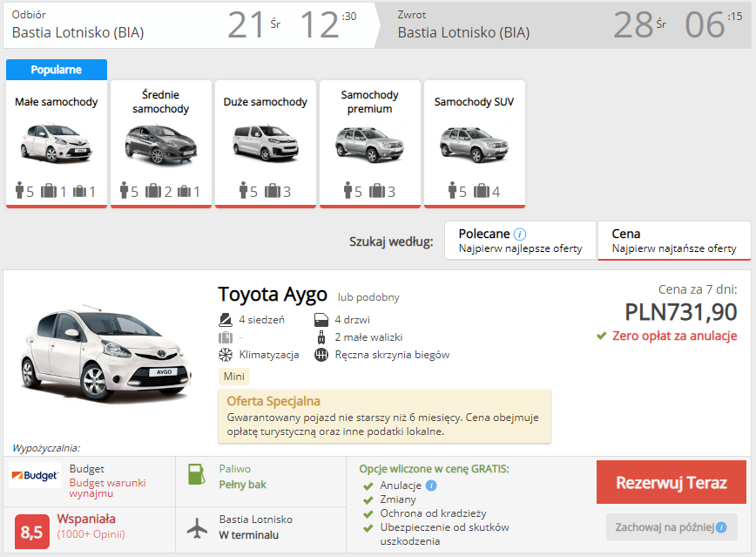Sort by Polecane best offers first
The height and width of the screenshot is (557, 756).
(x=520, y=241)
